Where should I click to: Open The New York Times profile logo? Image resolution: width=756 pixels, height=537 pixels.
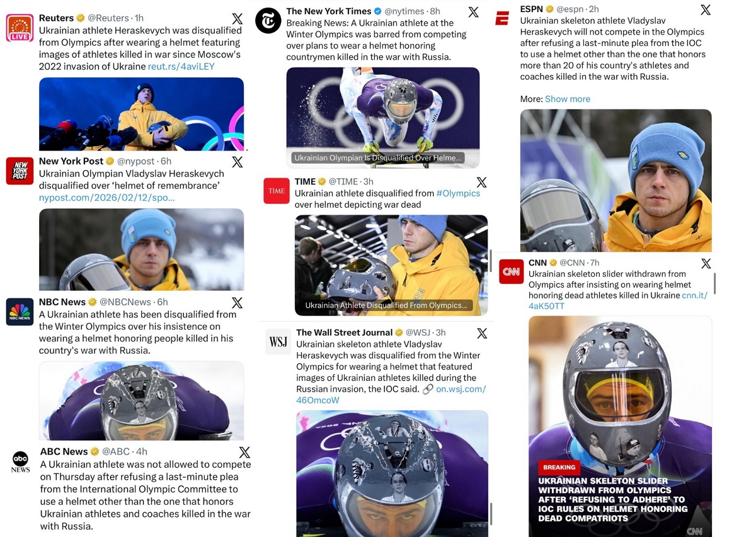pyautogui.click(x=268, y=21)
